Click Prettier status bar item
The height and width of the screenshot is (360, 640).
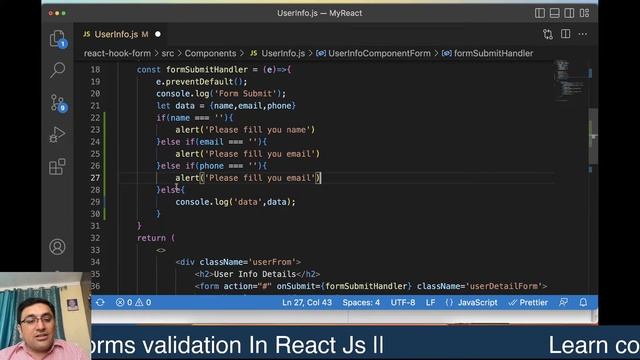[x=528, y=302]
